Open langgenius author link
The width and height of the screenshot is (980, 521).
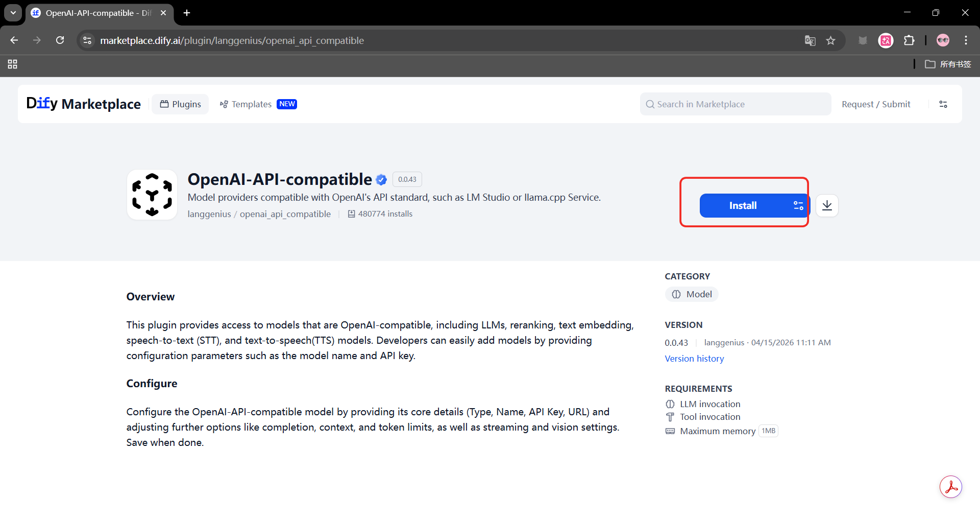(x=209, y=214)
